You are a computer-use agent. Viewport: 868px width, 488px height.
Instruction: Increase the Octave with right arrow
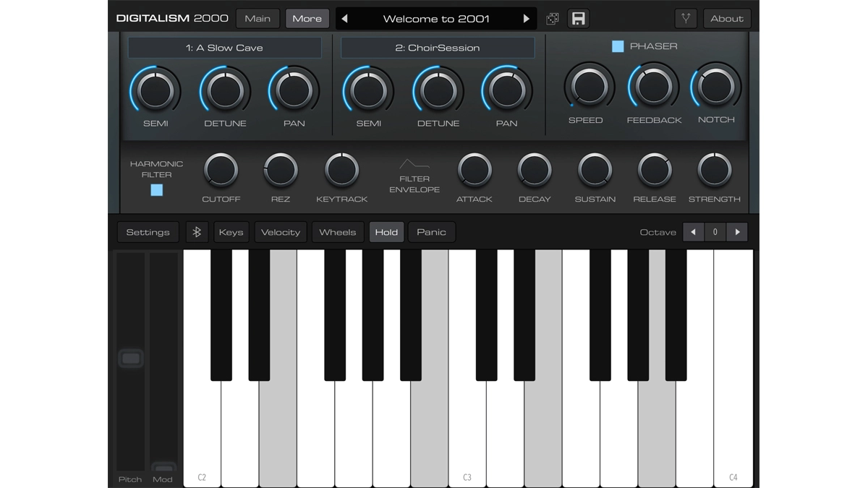[737, 232]
